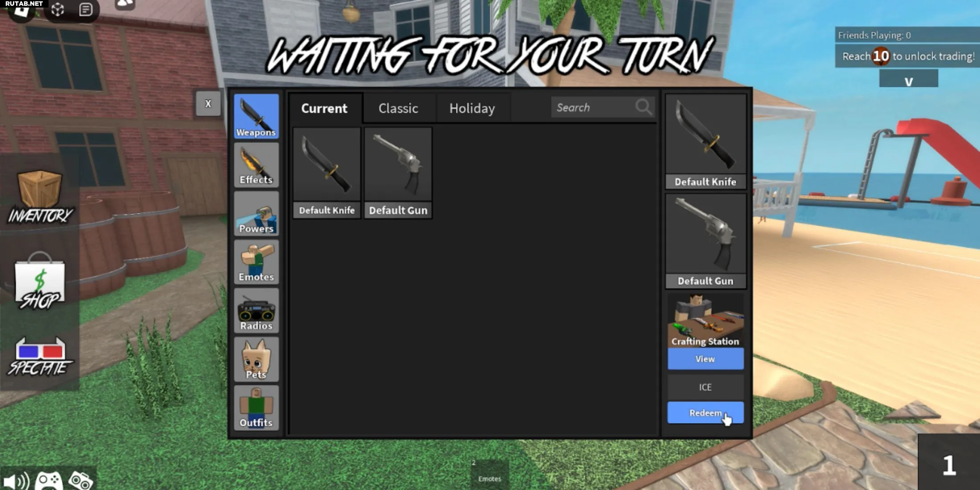View the Crafting Station details

pos(705,359)
